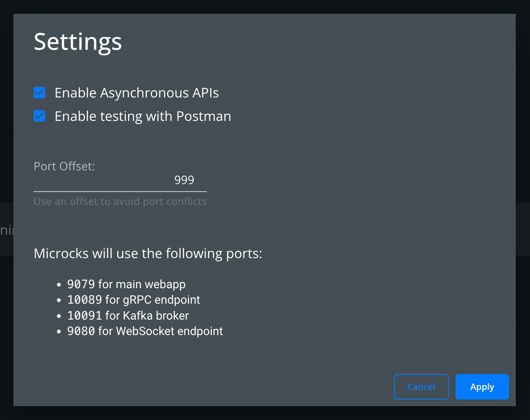530x420 pixels.
Task: Click the 10089 gRPC endpoint list item
Action: point(134,300)
